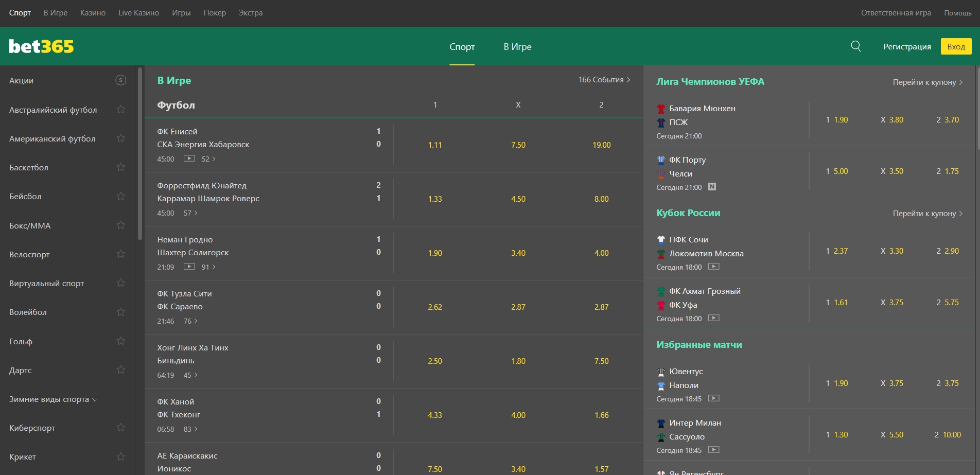Click Регистрация link
This screenshot has height=475, width=980.
pos(907,47)
